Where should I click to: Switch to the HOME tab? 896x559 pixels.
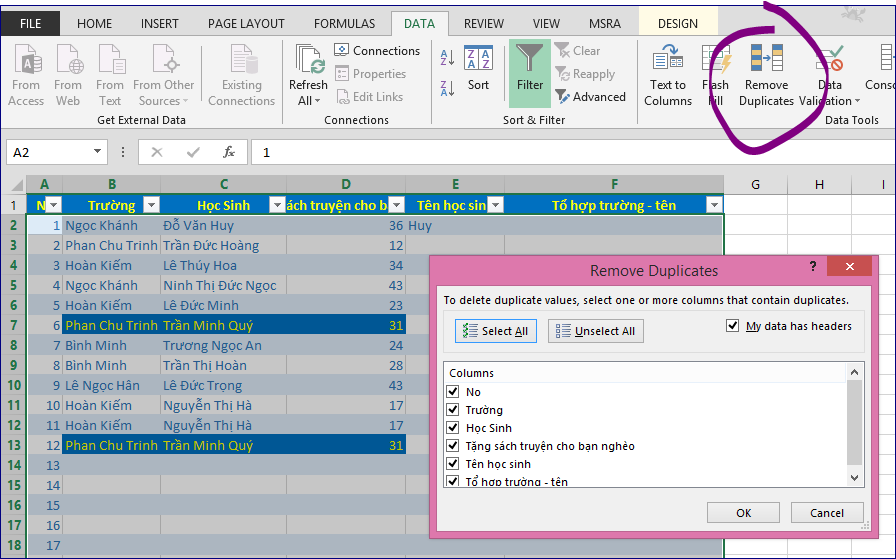pyautogui.click(x=94, y=23)
